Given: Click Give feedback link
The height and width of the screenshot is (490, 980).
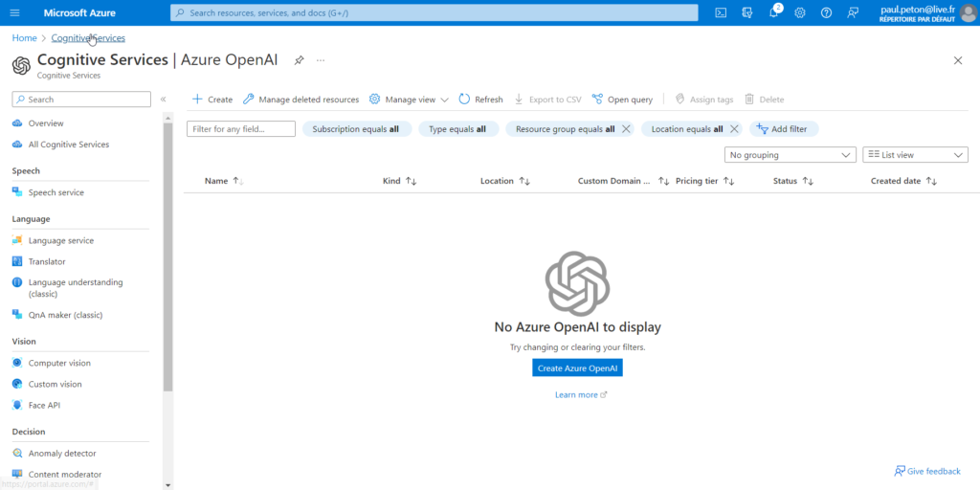Looking at the screenshot, I should coord(927,471).
